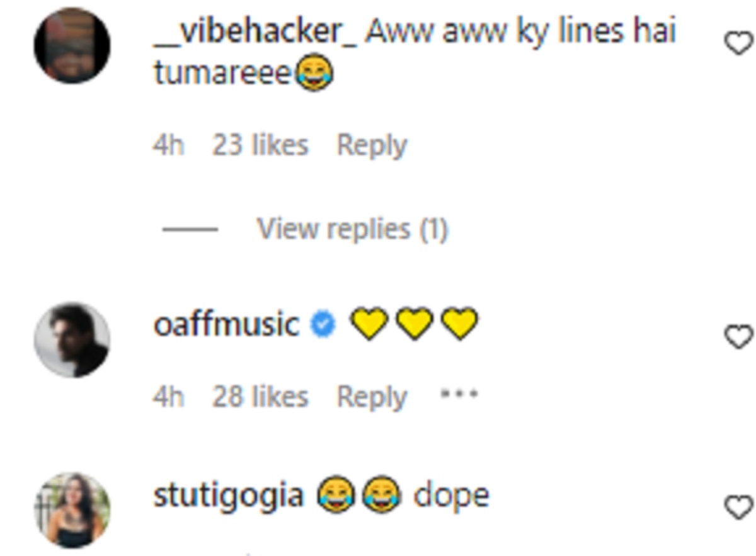This screenshot has height=556, width=756.
Task: Visit the _vibehacker_ username link
Action: tap(255, 31)
